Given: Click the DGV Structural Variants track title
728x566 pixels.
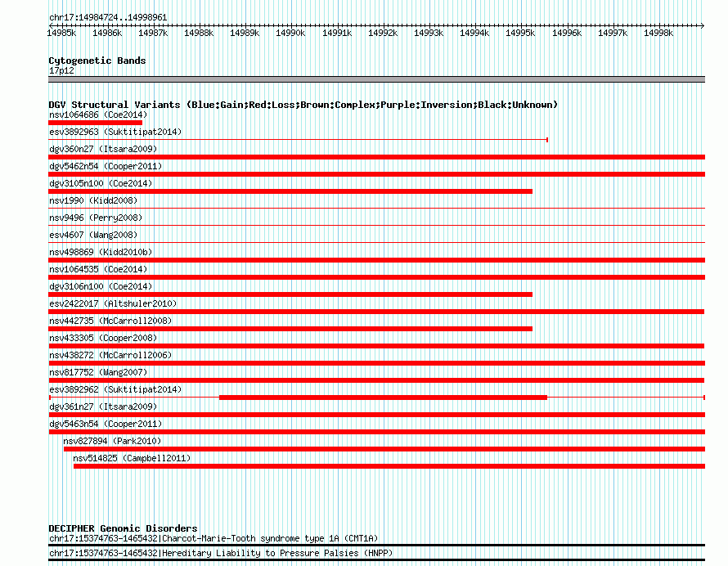Looking at the screenshot, I should coord(303,105).
